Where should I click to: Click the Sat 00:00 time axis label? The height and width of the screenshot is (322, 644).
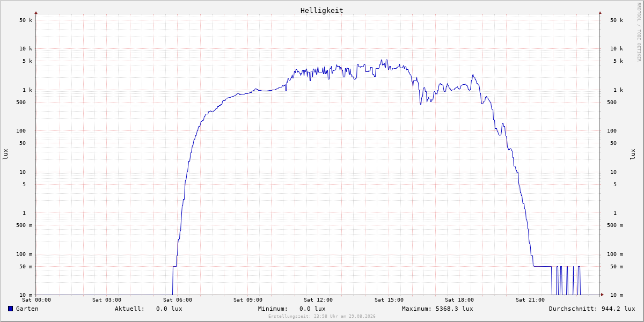pos(36,300)
